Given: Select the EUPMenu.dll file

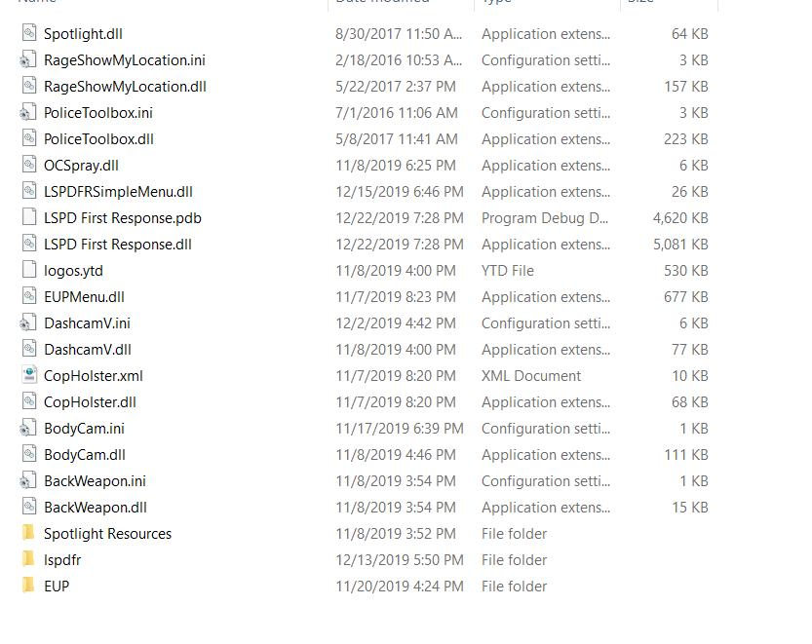Looking at the screenshot, I should [84, 297].
